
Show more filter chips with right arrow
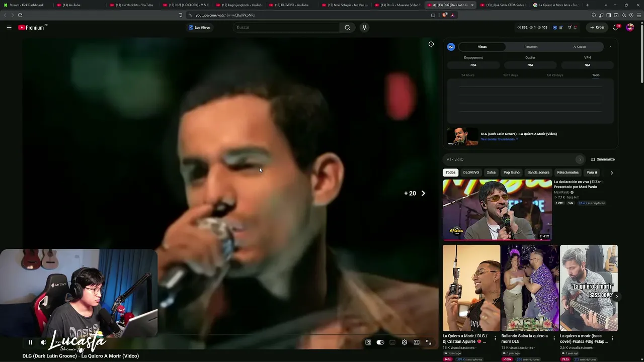tap(612, 172)
